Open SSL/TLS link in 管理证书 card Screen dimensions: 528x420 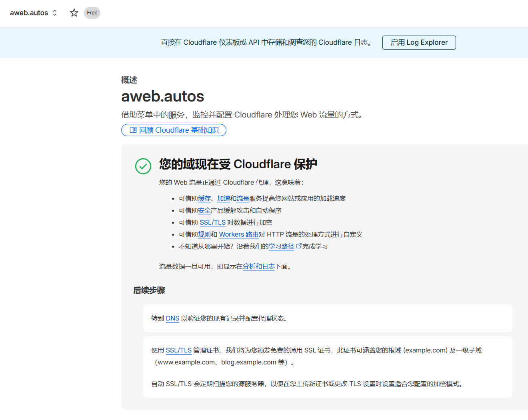click(x=178, y=350)
